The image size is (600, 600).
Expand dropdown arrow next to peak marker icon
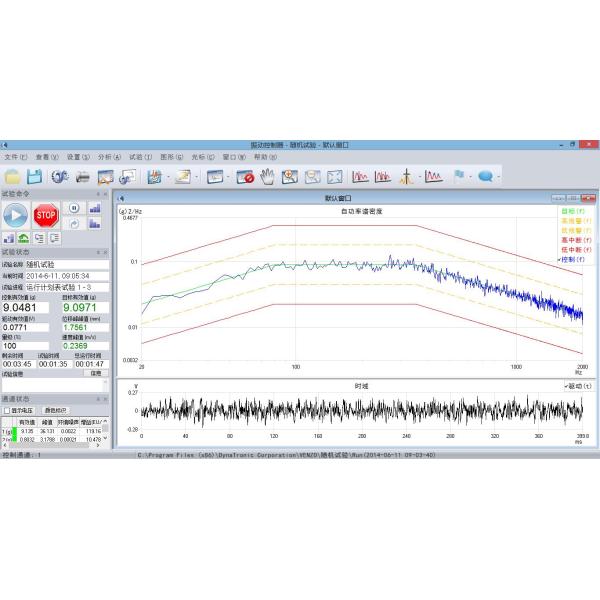point(418,177)
